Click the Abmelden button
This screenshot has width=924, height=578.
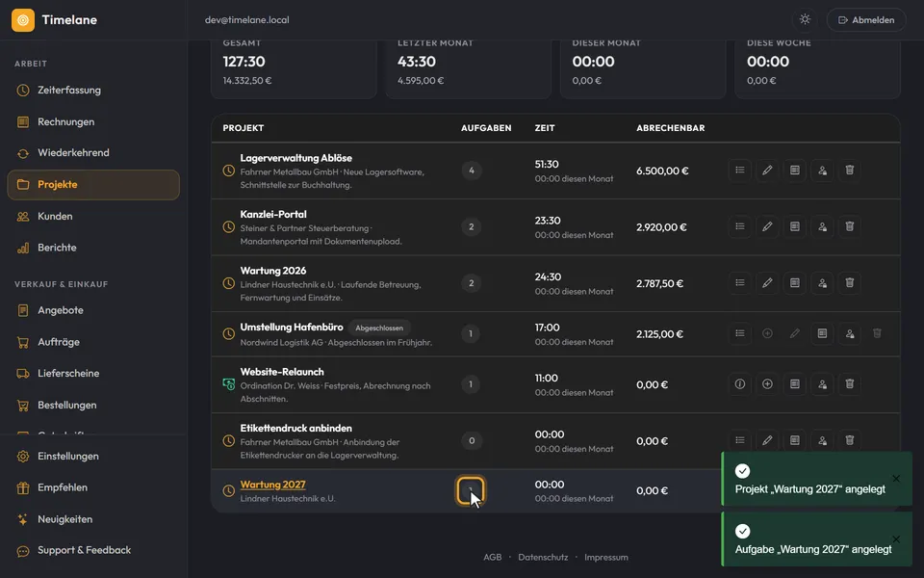pyautogui.click(x=866, y=20)
